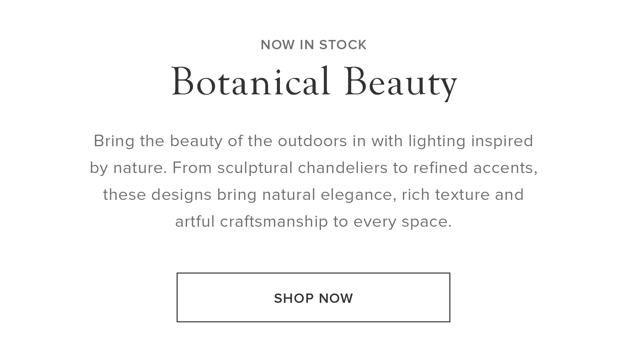This screenshot has height=364, width=627.
Task: Click the word Botanical in the heading
Action: pos(251,81)
